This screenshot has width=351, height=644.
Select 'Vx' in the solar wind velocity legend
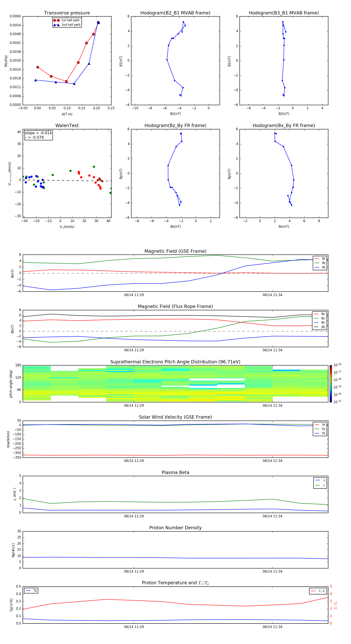click(x=320, y=424)
